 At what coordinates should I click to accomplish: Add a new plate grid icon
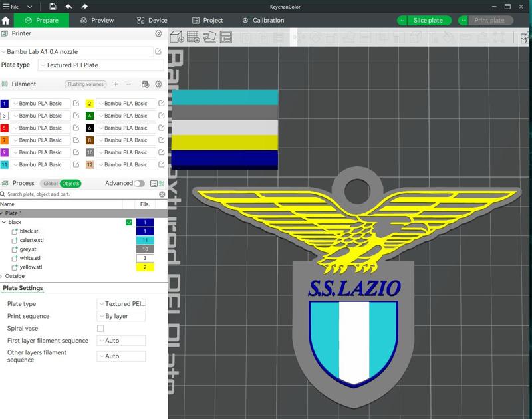[x=193, y=37]
